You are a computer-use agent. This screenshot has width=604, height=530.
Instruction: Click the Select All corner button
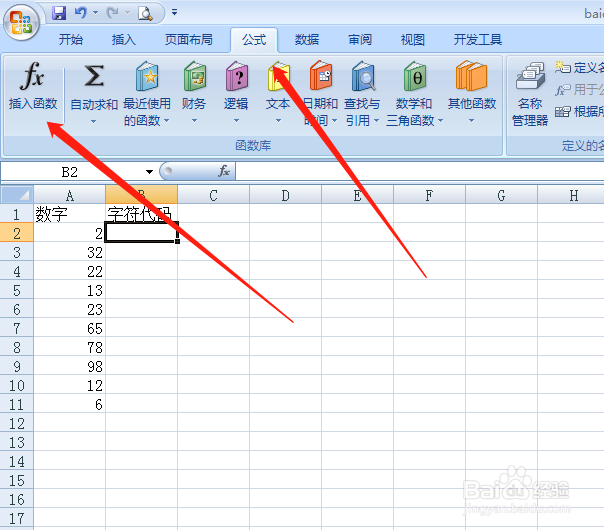click(17, 195)
